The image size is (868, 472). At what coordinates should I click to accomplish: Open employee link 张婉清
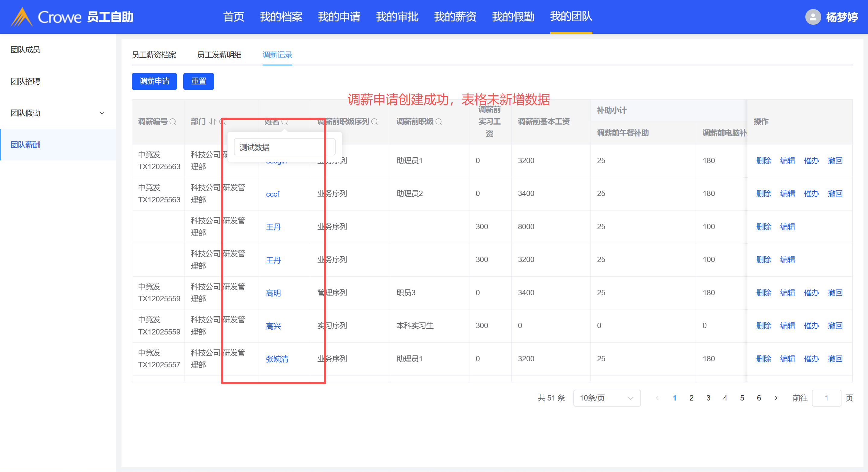277,359
